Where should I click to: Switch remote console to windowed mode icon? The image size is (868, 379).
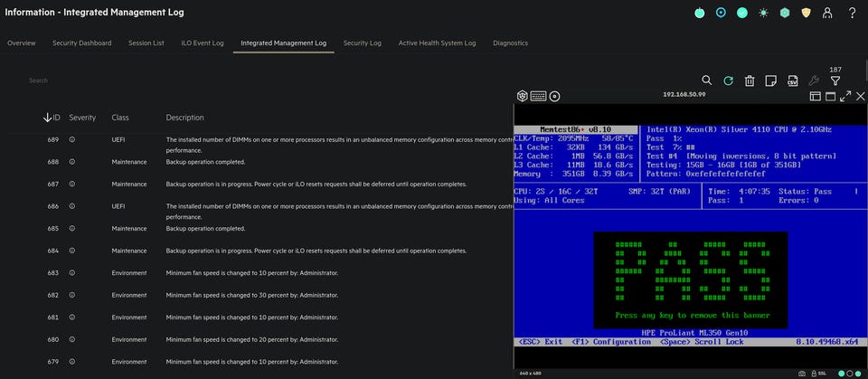coord(830,97)
